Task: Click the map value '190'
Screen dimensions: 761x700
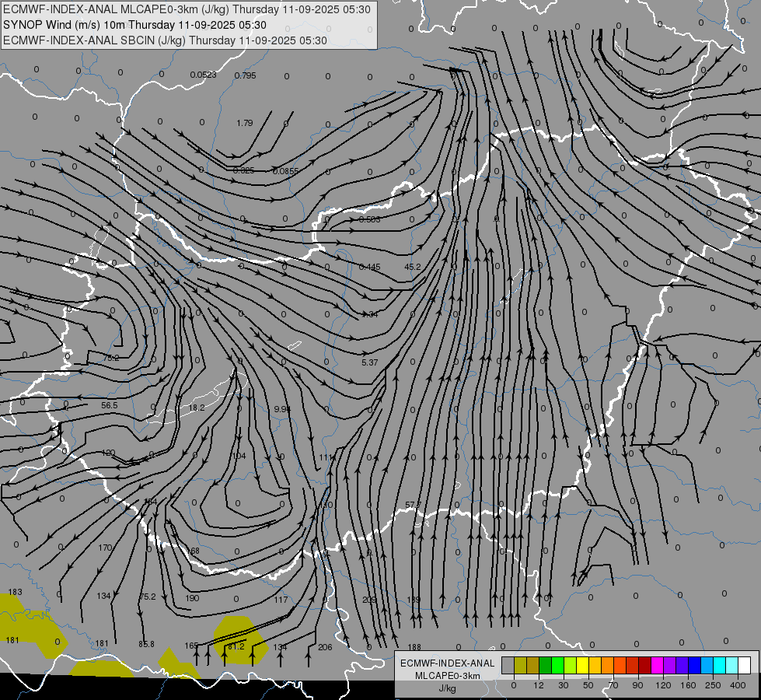Action: (x=192, y=598)
